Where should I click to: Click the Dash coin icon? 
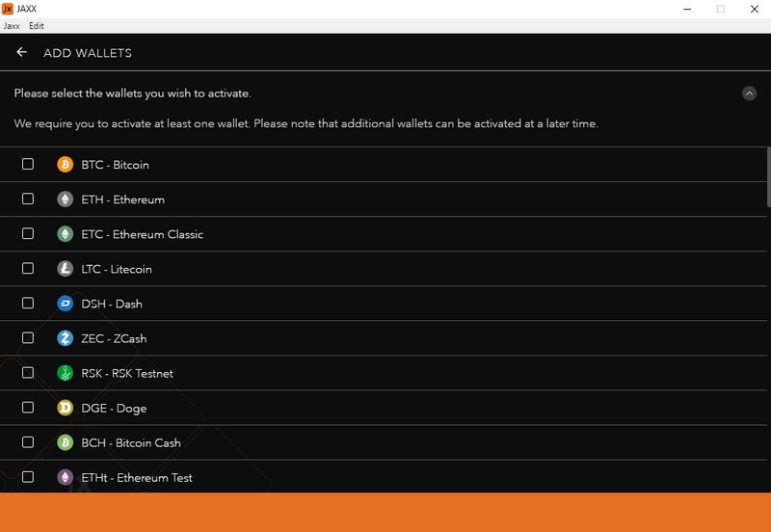coord(65,304)
